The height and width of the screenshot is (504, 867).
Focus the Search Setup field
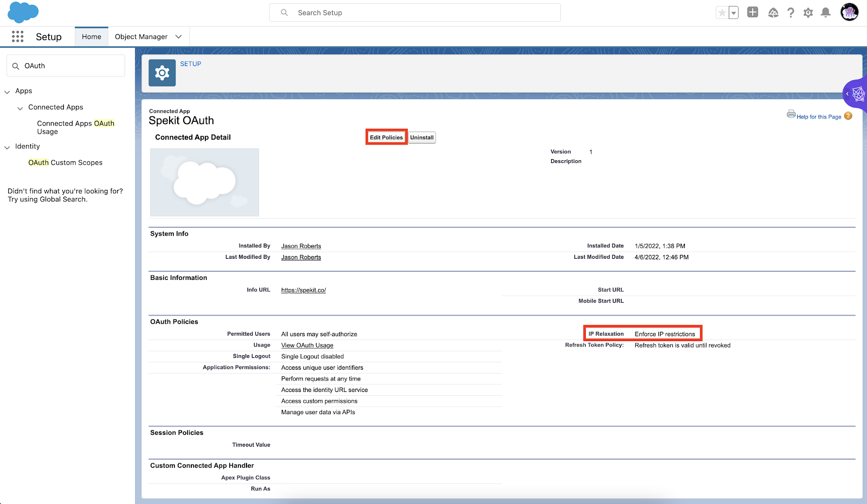(415, 12)
